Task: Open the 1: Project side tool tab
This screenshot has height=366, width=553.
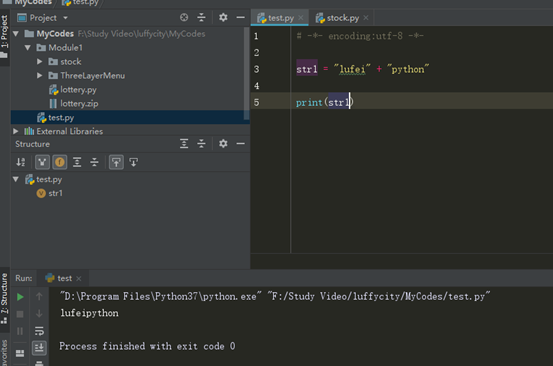Action: pyautogui.click(x=4, y=36)
